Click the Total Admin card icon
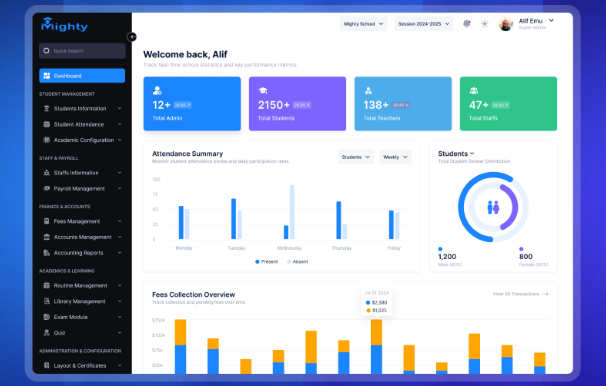Screen dimensions: 606x386 [x=157, y=90]
